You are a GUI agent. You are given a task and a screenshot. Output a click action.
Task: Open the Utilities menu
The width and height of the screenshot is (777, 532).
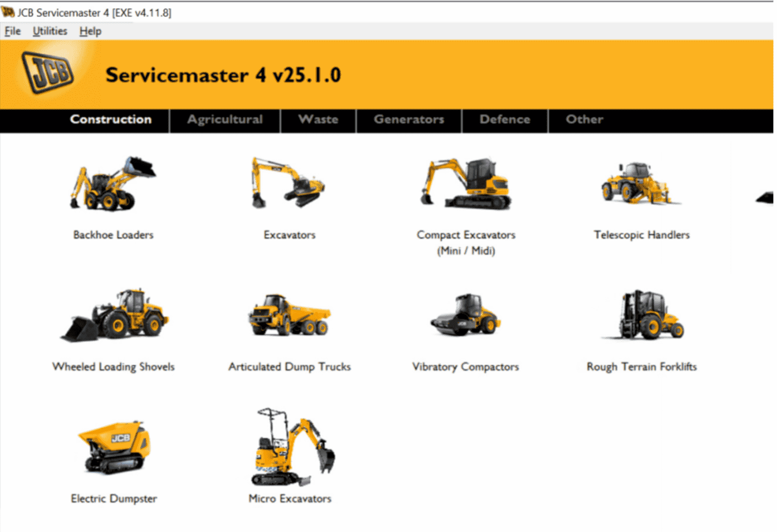pos(50,31)
